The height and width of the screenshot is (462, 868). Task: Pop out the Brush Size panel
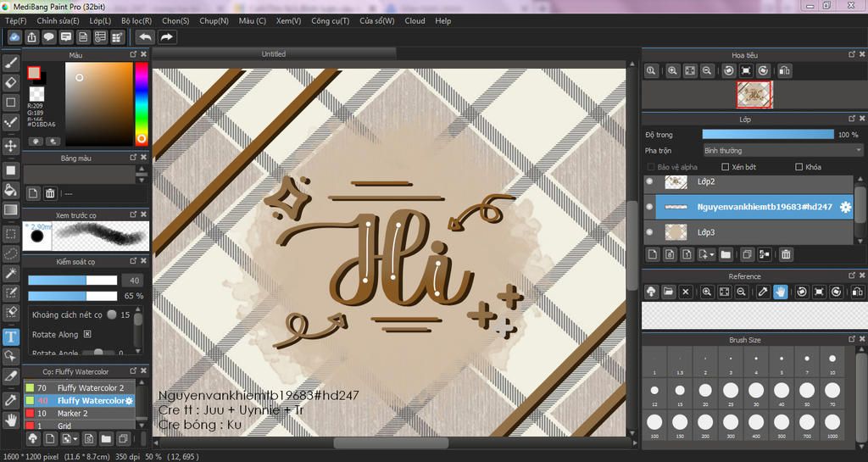pos(852,339)
